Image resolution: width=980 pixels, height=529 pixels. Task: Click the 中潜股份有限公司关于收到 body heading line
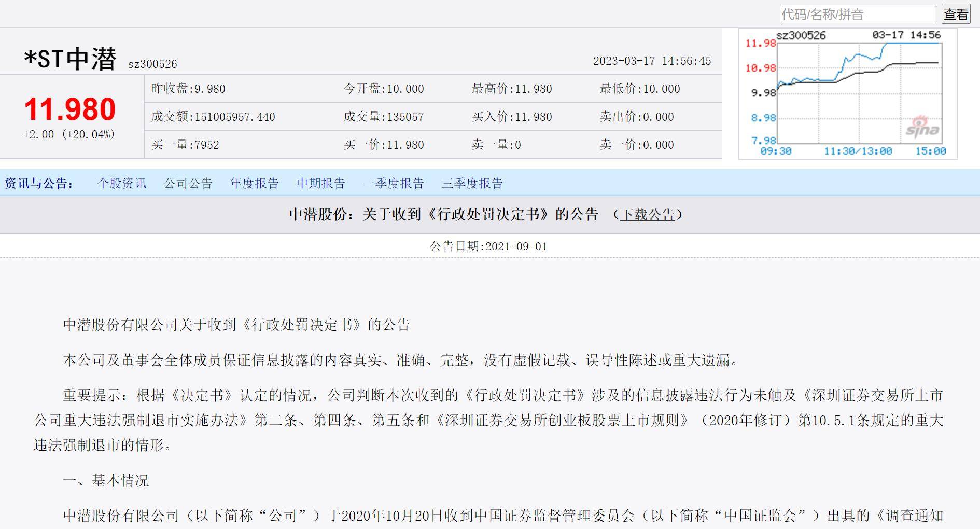pyautogui.click(x=236, y=325)
